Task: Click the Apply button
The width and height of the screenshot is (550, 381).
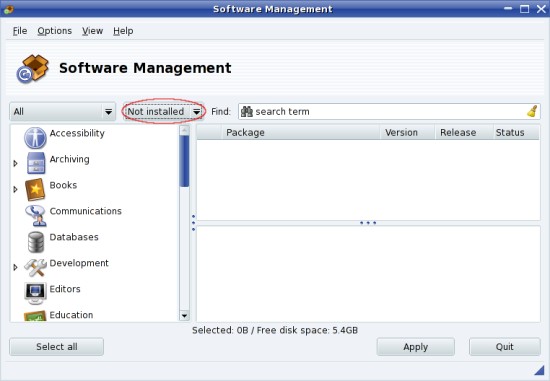Action: pyautogui.click(x=416, y=347)
